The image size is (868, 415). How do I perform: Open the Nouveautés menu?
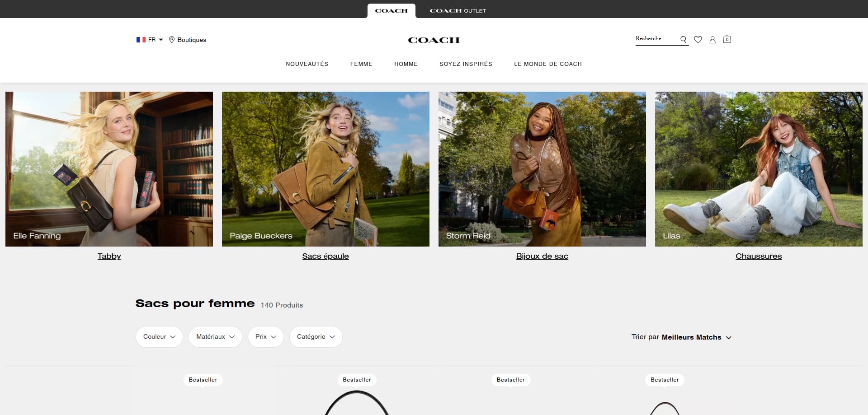(307, 64)
